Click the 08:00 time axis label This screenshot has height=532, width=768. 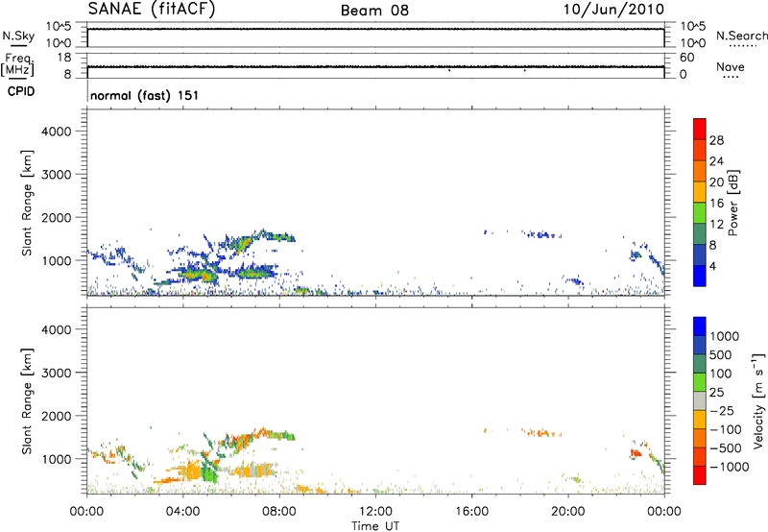(x=279, y=511)
